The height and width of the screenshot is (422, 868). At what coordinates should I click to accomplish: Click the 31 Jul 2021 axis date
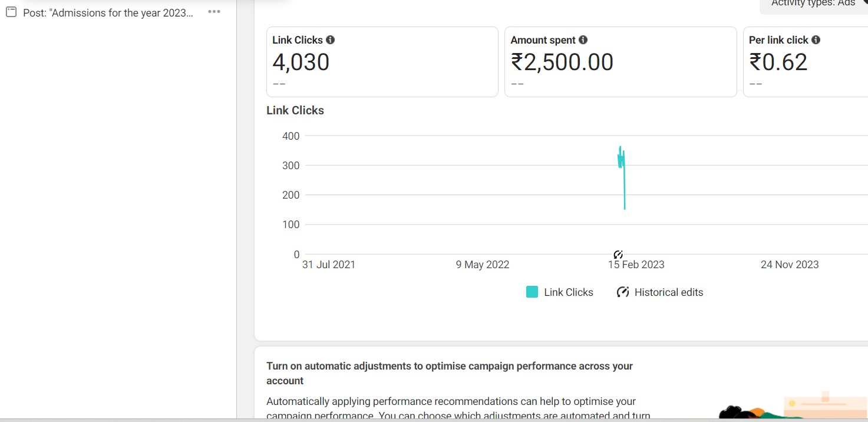329,265
